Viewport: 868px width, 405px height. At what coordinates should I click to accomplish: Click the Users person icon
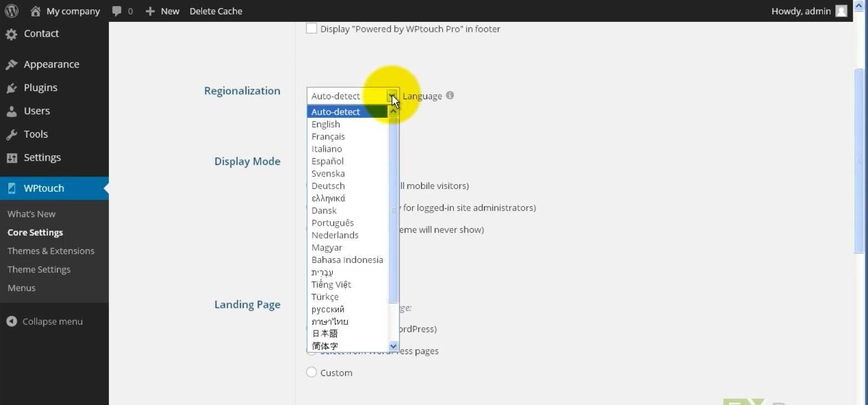(12, 111)
